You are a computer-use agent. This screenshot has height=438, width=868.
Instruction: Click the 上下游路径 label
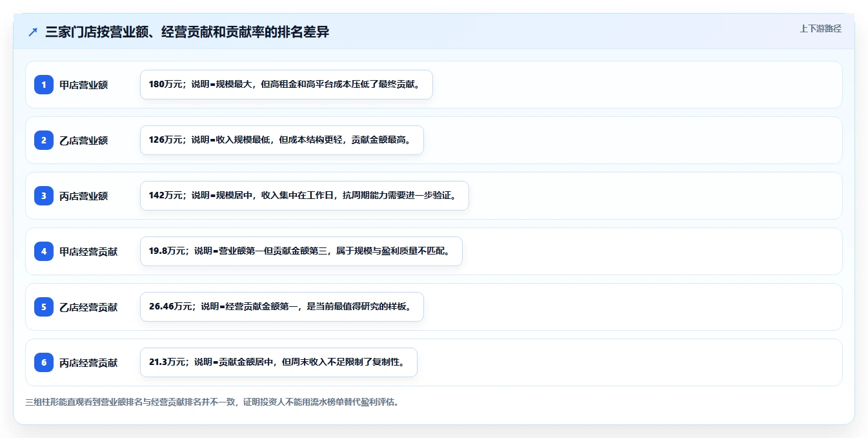[x=820, y=28]
